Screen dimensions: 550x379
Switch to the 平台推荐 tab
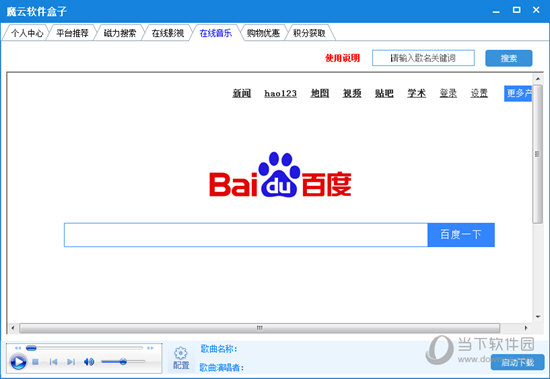pyautogui.click(x=72, y=33)
